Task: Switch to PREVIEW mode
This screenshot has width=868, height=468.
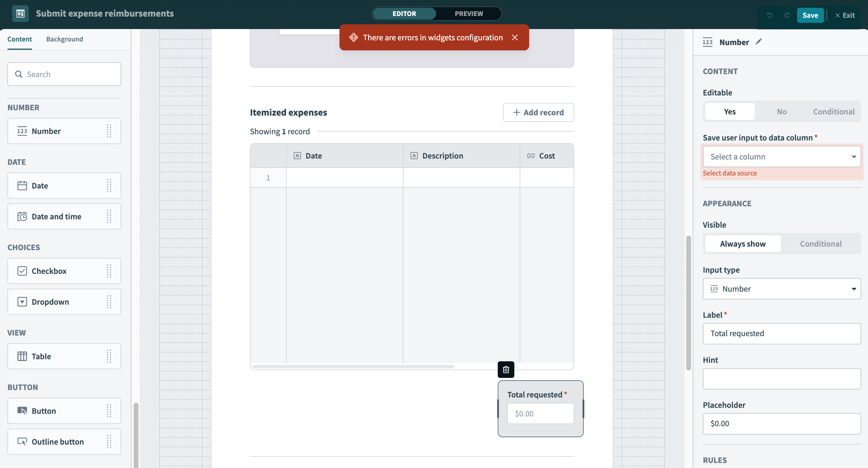Action: pos(468,13)
